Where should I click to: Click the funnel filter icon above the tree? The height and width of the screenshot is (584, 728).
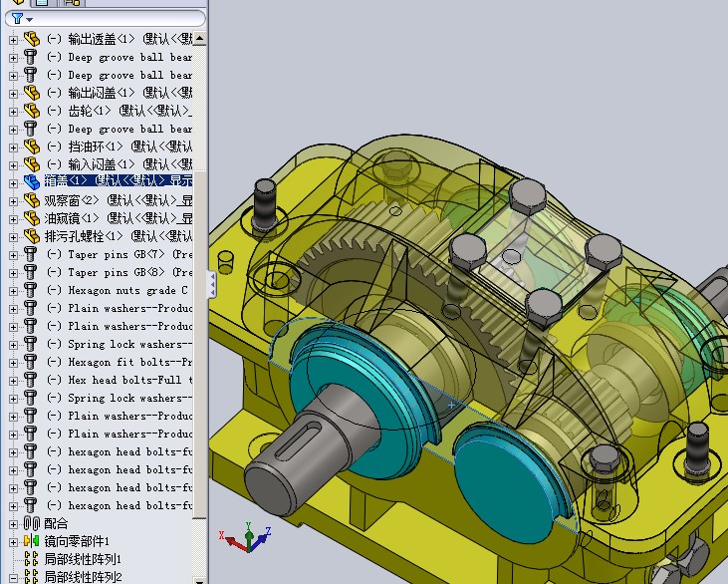pos(17,19)
